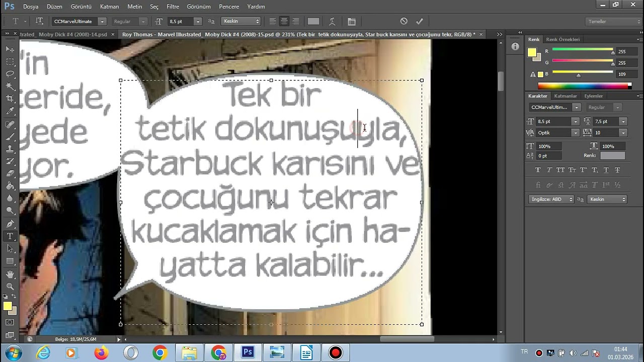This screenshot has height=362, width=644.
Task: Select the Horizontal Type tool
Action: (10, 236)
